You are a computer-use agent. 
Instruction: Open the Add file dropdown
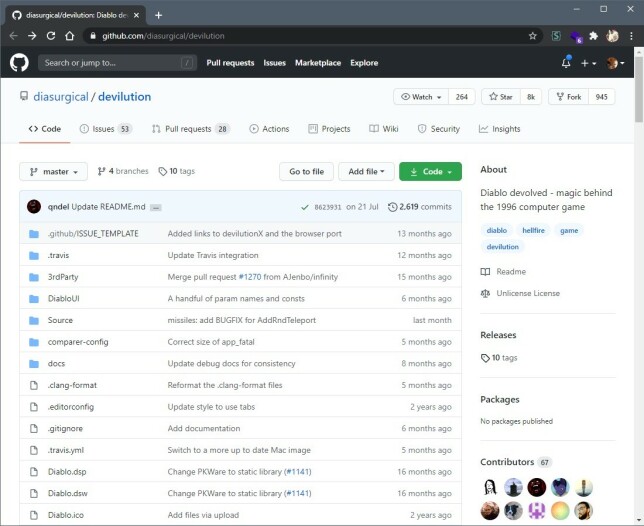(366, 172)
